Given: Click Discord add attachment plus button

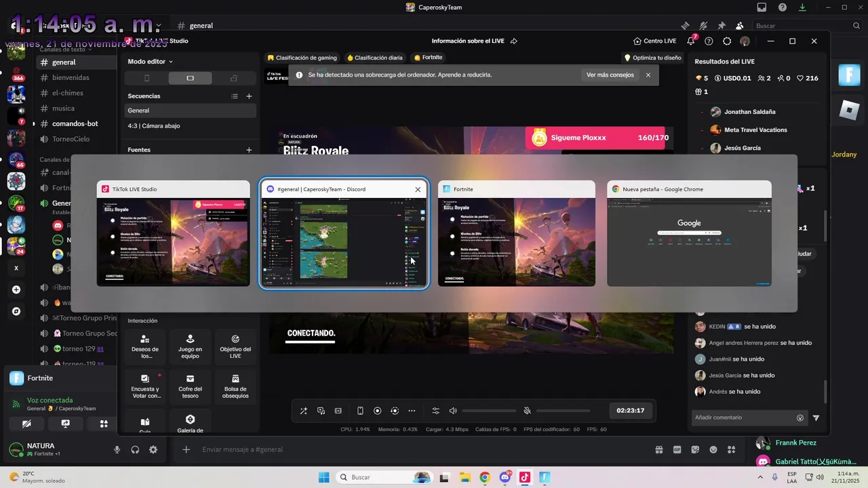Looking at the screenshot, I should pyautogui.click(x=186, y=449).
